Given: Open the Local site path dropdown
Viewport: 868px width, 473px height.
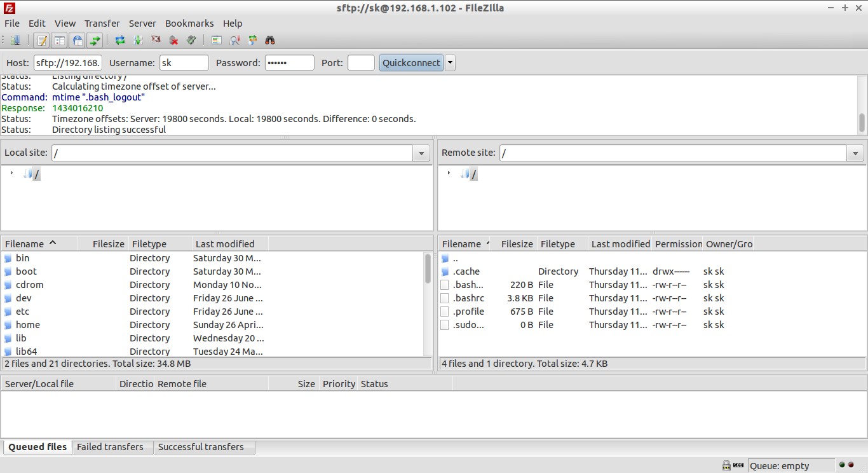Looking at the screenshot, I should click(421, 153).
